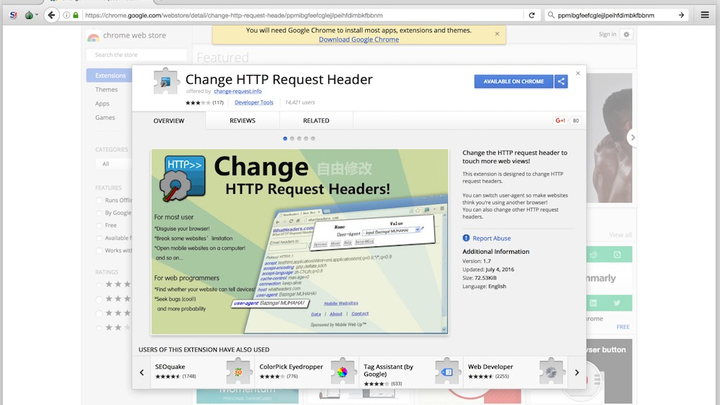Open the change-request.info developer link
720x405 pixels.
pos(237,91)
